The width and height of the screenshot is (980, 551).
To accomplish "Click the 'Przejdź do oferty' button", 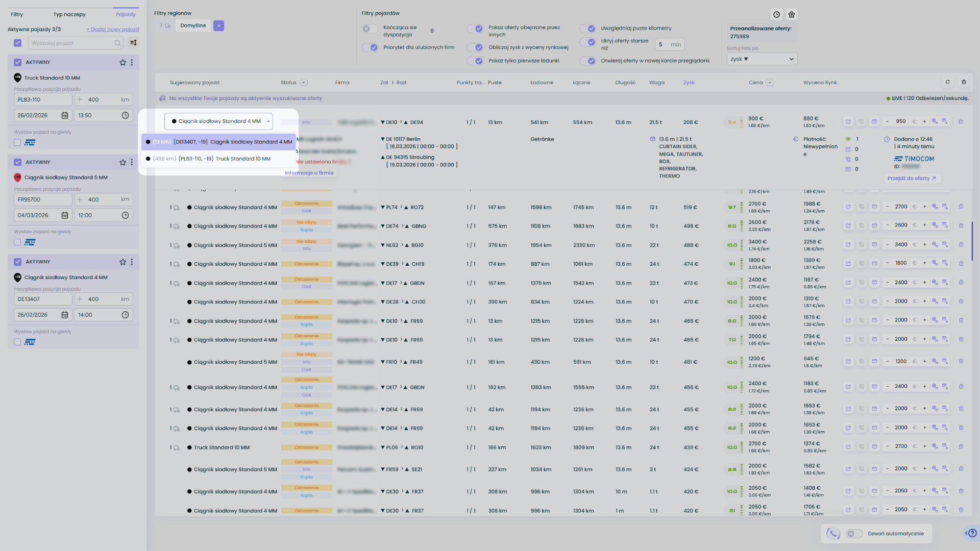I will pos(911,179).
